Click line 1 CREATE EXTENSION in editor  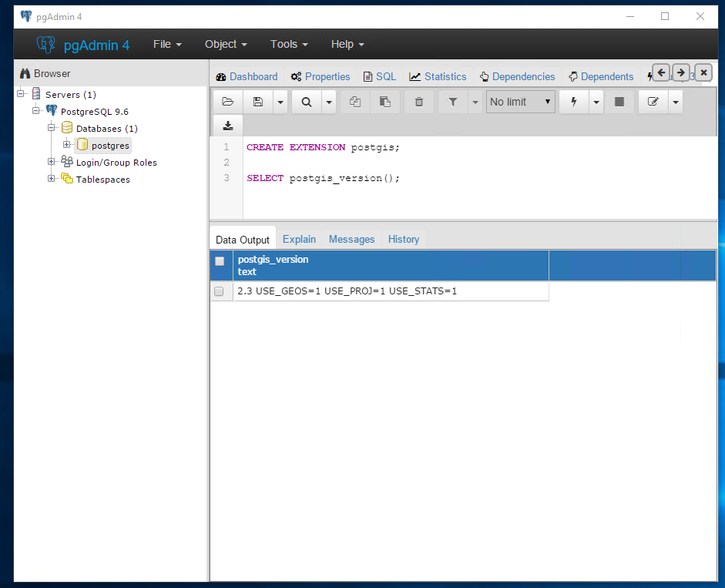[x=323, y=148]
